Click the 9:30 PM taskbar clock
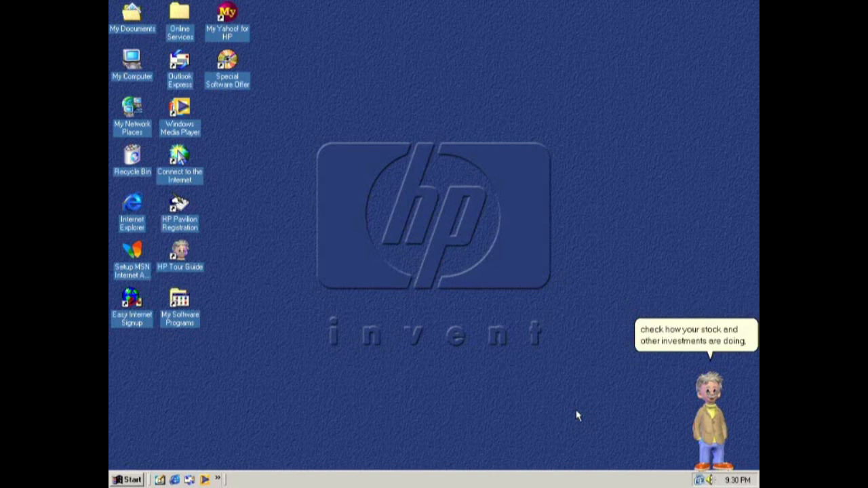This screenshot has height=488, width=868. click(737, 480)
